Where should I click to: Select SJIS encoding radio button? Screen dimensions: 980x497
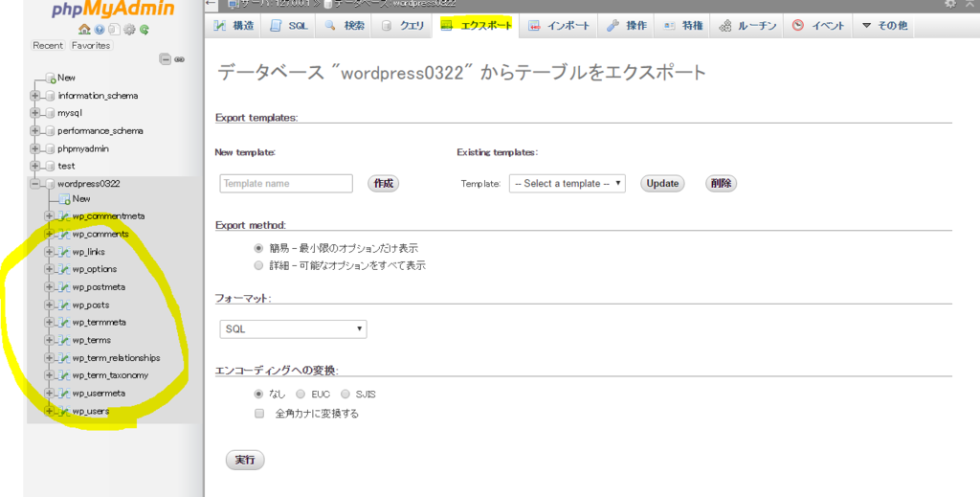click(345, 395)
